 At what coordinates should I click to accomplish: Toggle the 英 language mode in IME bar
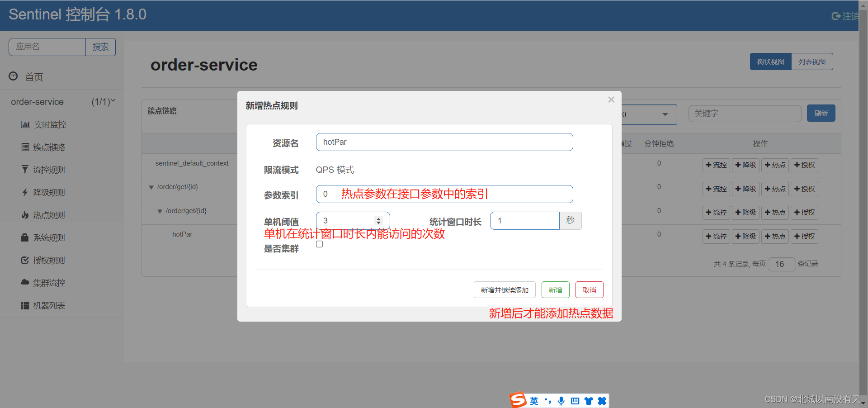pos(534,401)
